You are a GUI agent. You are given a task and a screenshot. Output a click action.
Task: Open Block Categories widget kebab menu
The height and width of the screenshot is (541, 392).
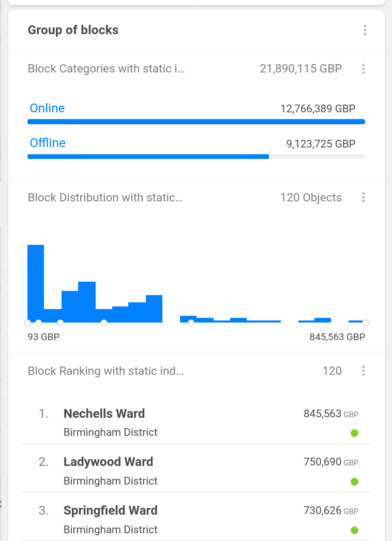click(364, 68)
